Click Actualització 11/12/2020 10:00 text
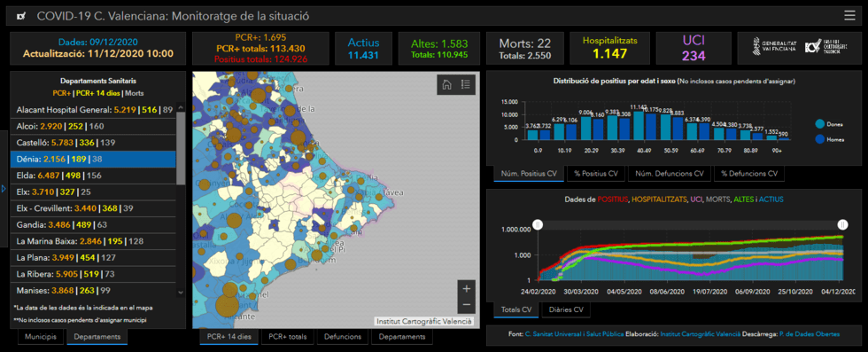 (x=98, y=54)
